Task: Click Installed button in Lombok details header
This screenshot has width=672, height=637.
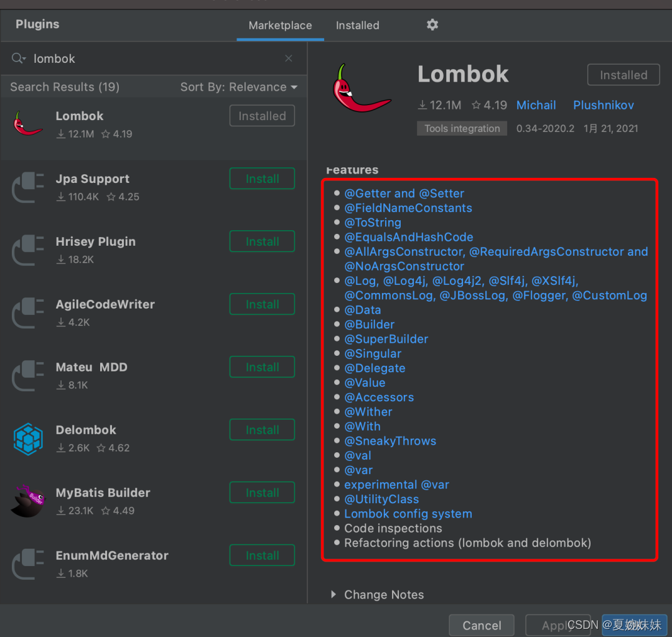Action: pos(623,75)
